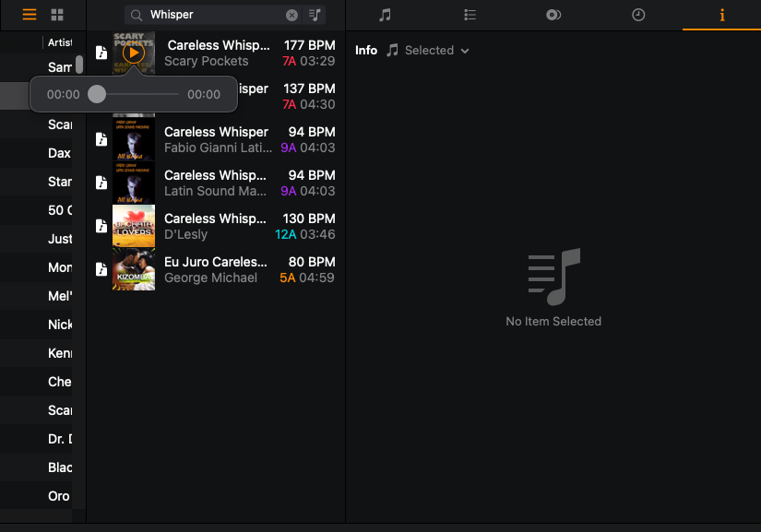Click file icon of George Michael track

pos(101,269)
